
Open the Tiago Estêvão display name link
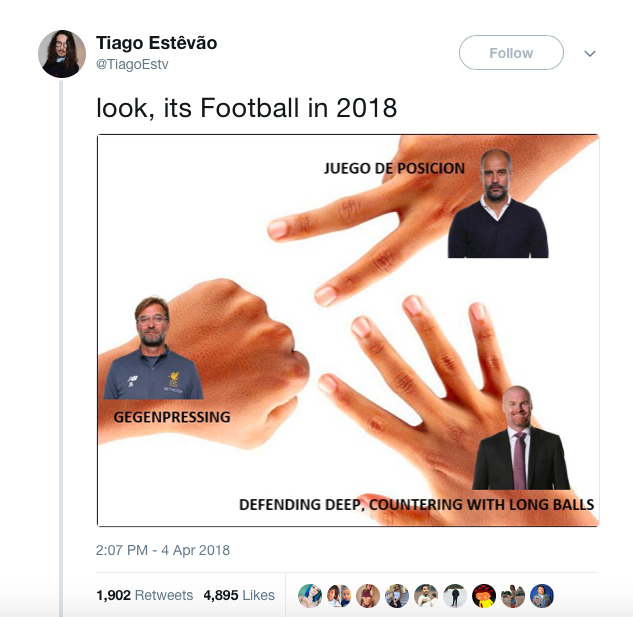[x=156, y=43]
